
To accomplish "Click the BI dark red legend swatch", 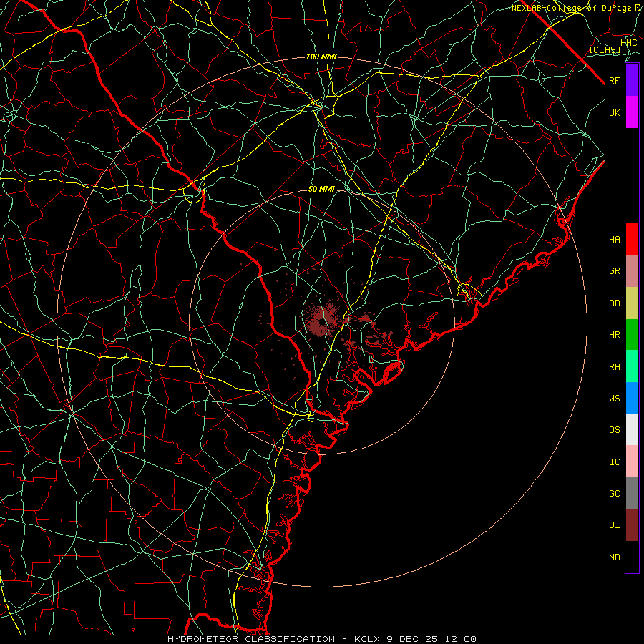I will coord(632,525).
